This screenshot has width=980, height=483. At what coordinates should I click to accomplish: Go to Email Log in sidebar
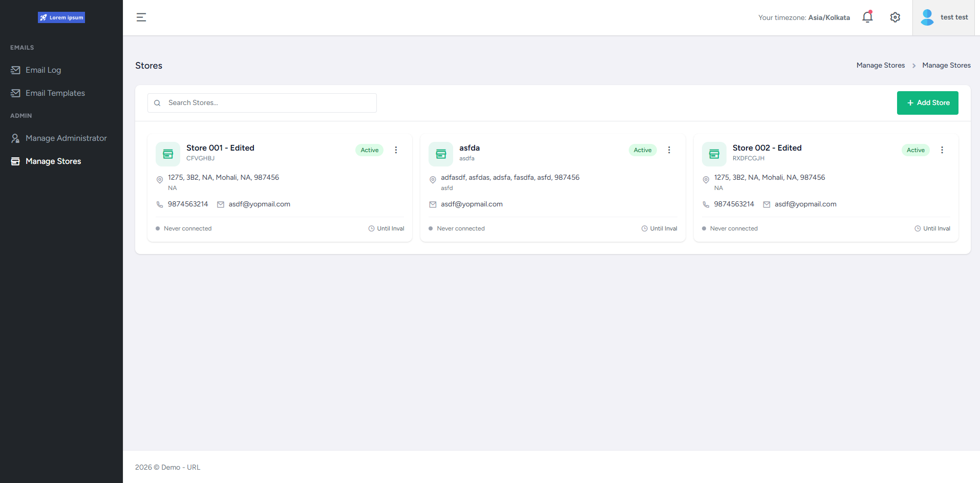44,70
